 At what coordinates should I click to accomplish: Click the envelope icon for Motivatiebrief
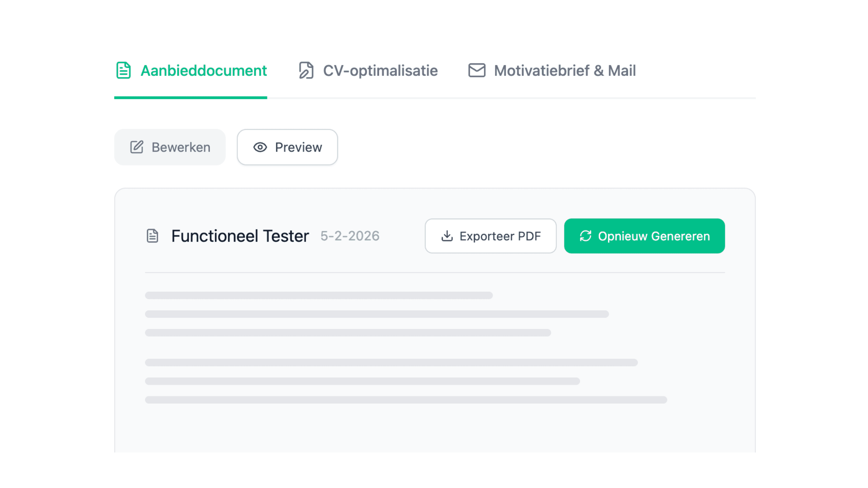[477, 70]
